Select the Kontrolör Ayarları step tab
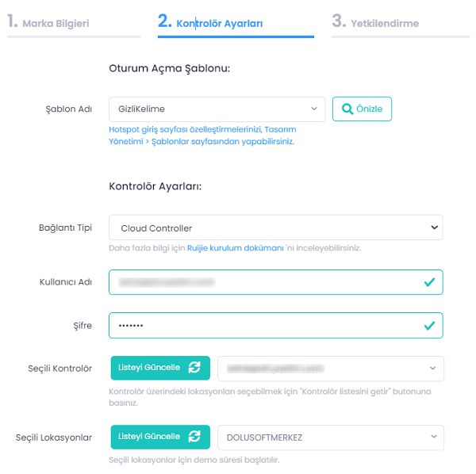 [221, 23]
